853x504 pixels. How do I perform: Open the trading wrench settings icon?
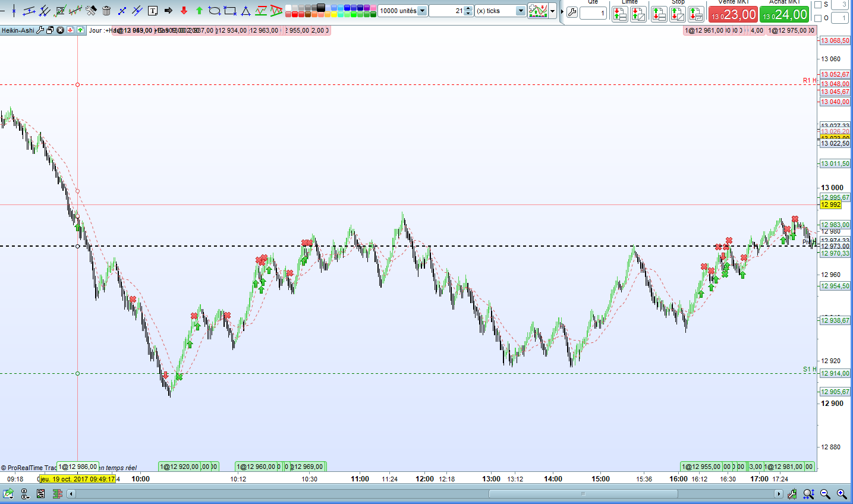pyautogui.click(x=572, y=12)
